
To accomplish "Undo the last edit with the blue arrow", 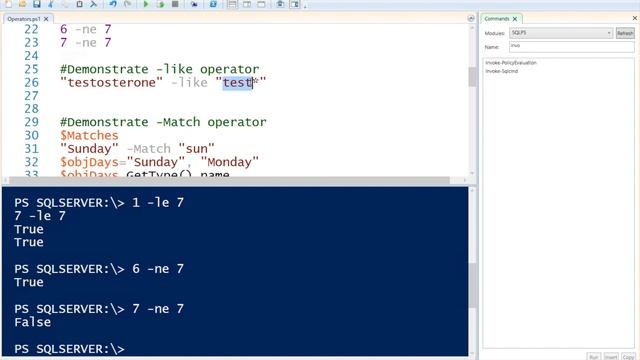I will 113,4.
